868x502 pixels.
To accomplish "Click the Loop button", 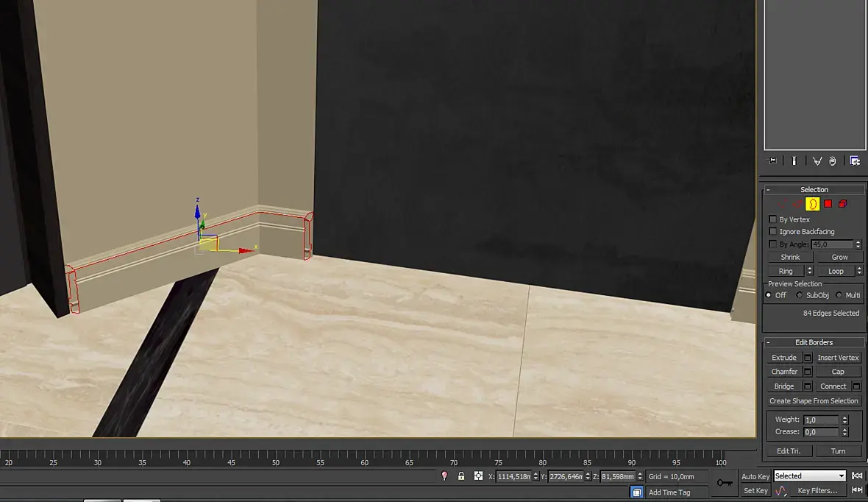I will click(x=836, y=271).
